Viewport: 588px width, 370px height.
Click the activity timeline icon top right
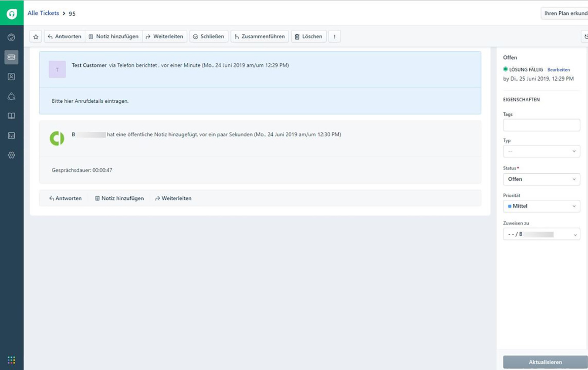click(585, 36)
